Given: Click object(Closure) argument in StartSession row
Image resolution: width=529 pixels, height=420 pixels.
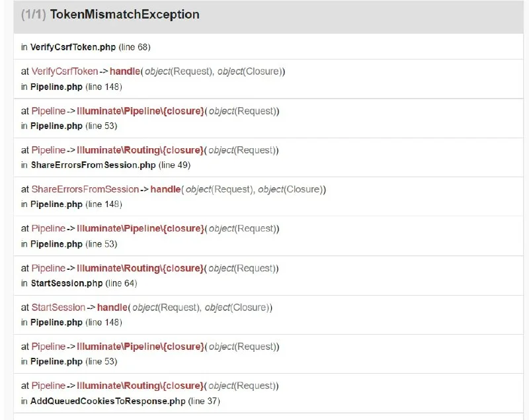Looking at the screenshot, I should (x=239, y=308).
